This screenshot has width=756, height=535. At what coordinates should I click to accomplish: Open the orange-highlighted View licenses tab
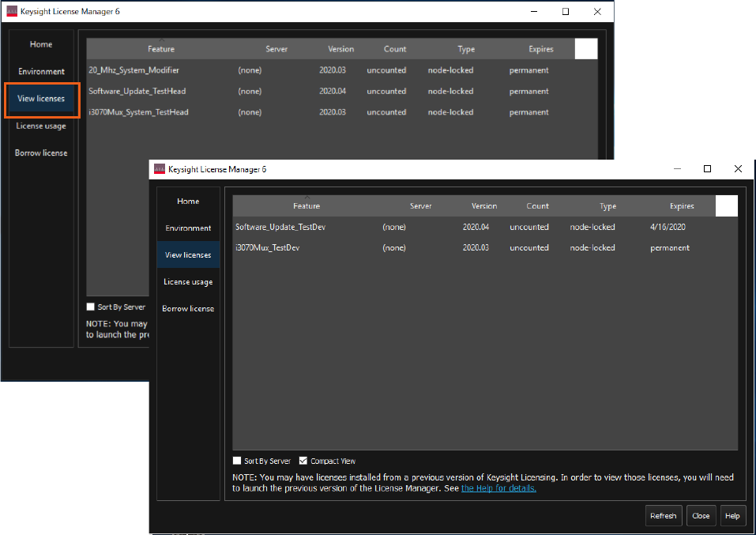coord(41,99)
